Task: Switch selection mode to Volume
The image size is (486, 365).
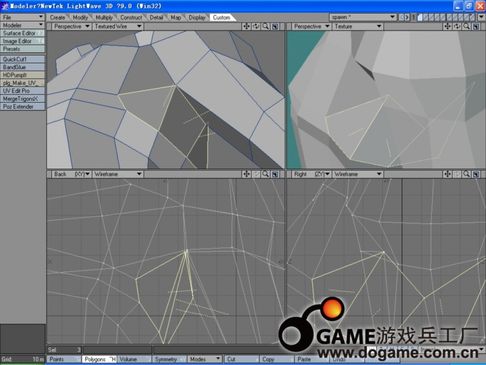Action: click(x=134, y=359)
